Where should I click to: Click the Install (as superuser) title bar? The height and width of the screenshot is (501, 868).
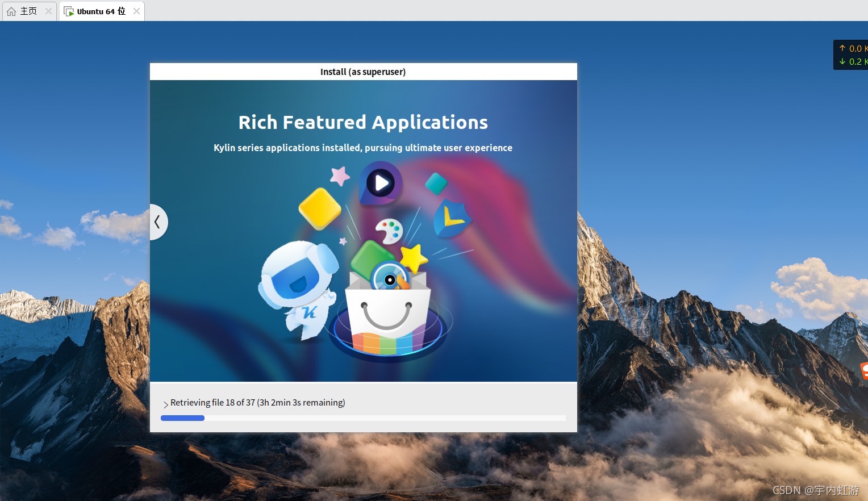pyautogui.click(x=363, y=72)
